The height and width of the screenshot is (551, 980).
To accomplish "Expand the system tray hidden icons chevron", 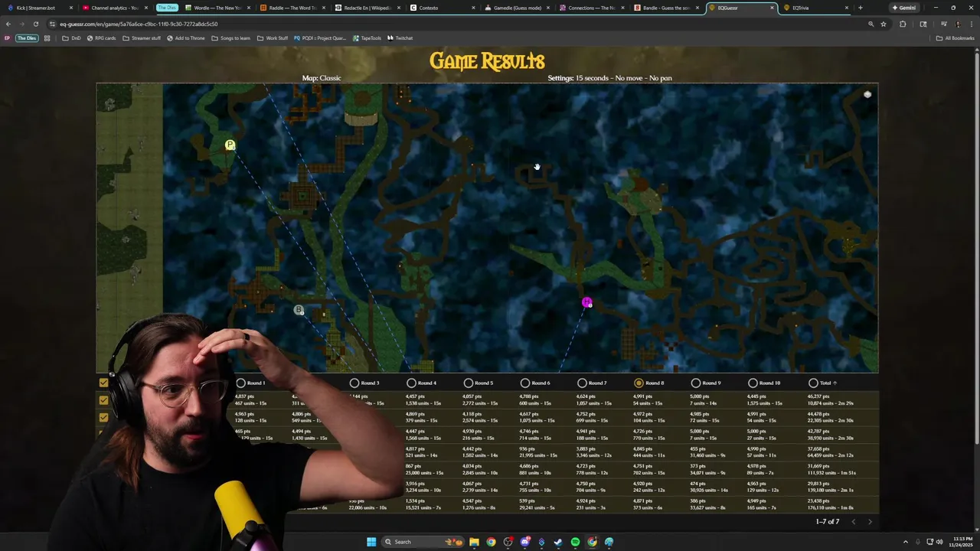I will click(x=906, y=542).
